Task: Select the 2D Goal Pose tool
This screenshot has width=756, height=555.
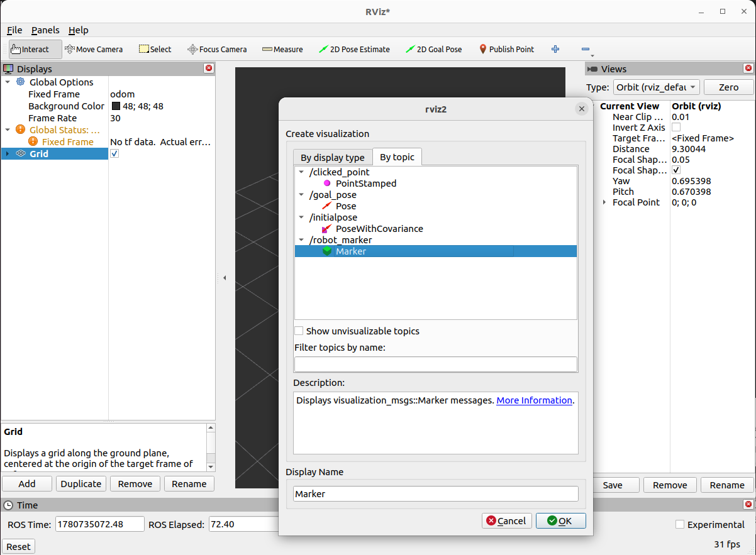Action: 434,49
